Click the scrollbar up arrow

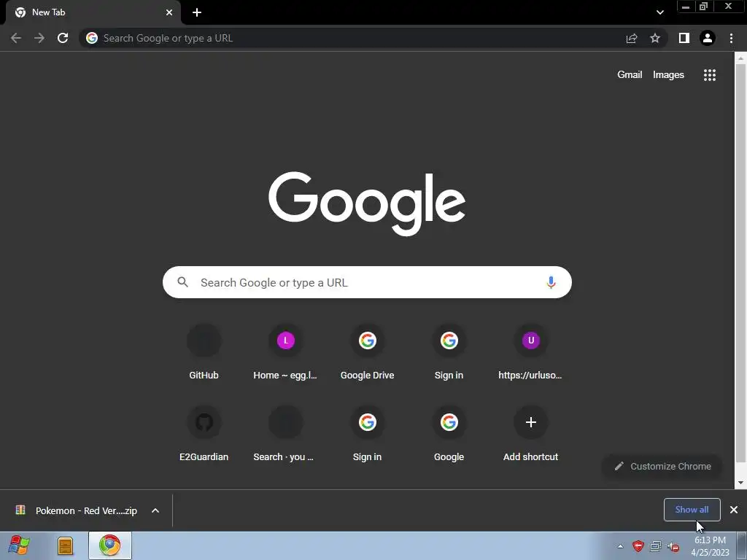[740, 58]
